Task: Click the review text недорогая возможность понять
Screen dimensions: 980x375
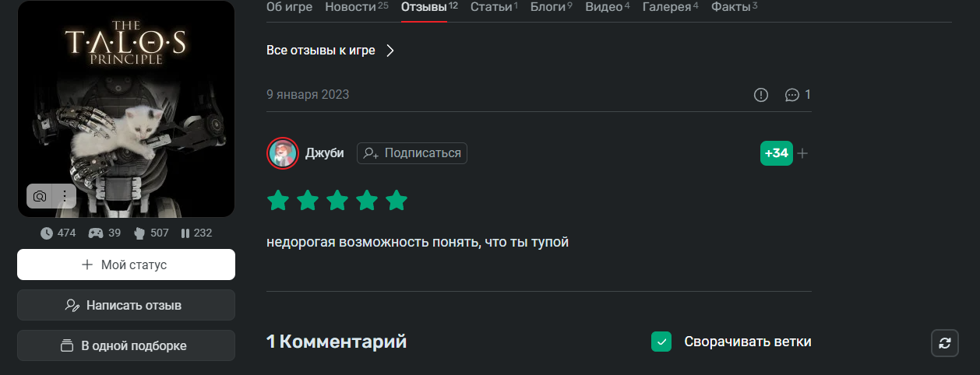Action: [418, 243]
